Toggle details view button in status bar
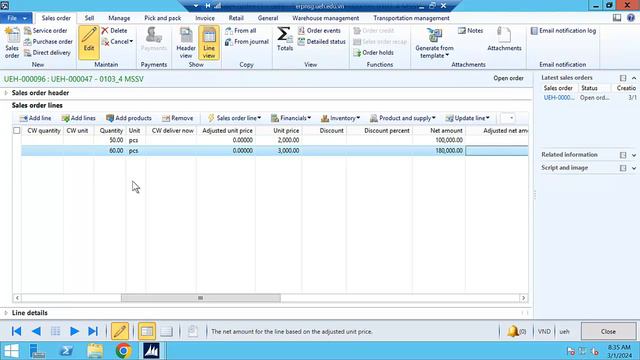The image size is (640, 360). point(147,331)
